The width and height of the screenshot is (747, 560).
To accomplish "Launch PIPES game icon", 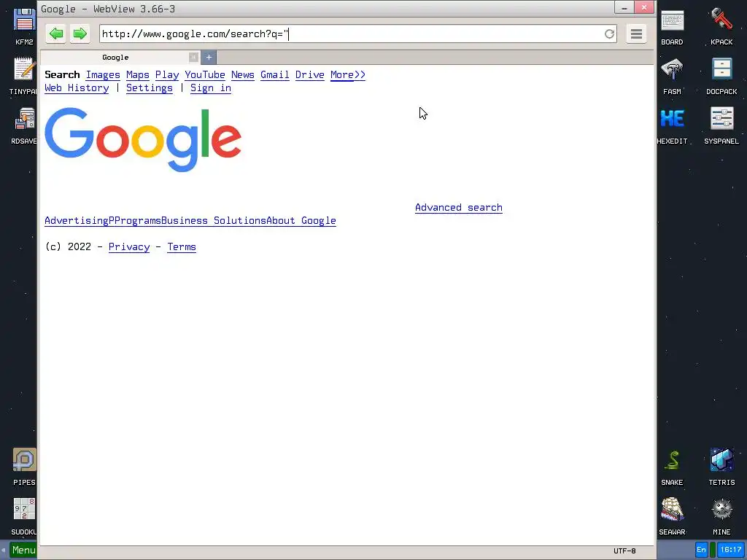I will (x=24, y=467).
